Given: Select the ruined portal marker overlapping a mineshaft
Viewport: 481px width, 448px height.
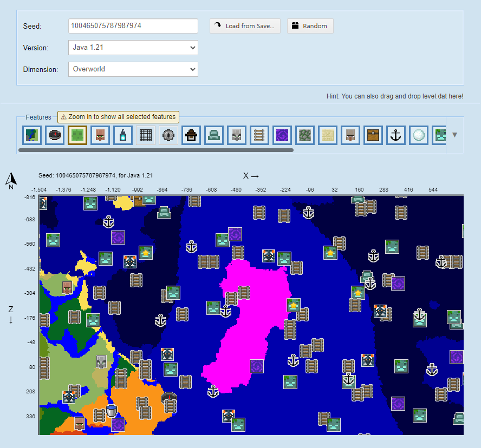Looking at the screenshot, I should [398, 284].
